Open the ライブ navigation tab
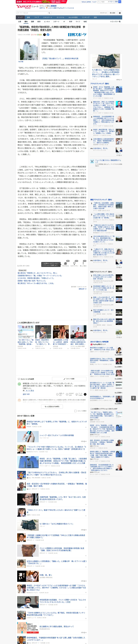Screen dimensions: 138x644 [37, 17]
